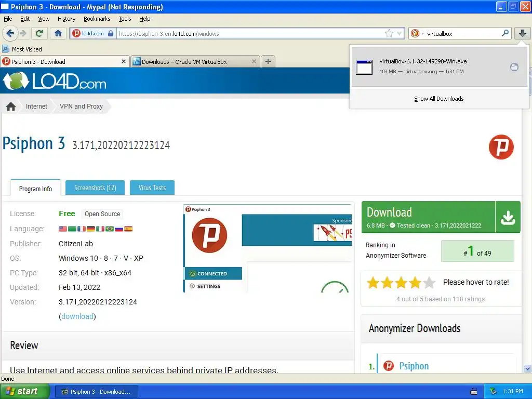The width and height of the screenshot is (532, 399).
Task: Click the green Download button
Action: 428,217
